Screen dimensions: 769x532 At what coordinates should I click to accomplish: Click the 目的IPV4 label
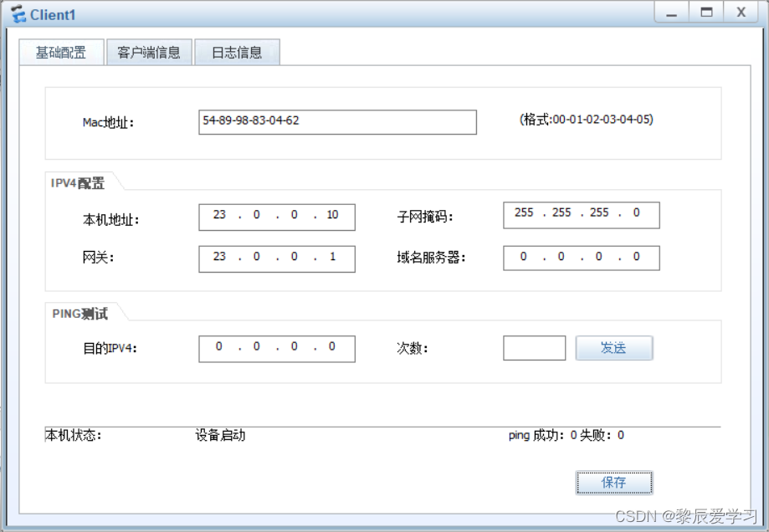click(110, 348)
